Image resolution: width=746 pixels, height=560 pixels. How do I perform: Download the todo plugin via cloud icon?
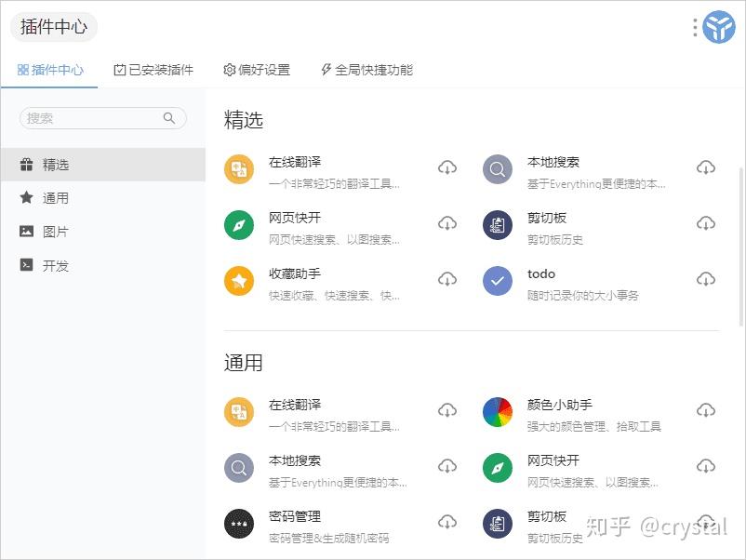pyautogui.click(x=706, y=279)
